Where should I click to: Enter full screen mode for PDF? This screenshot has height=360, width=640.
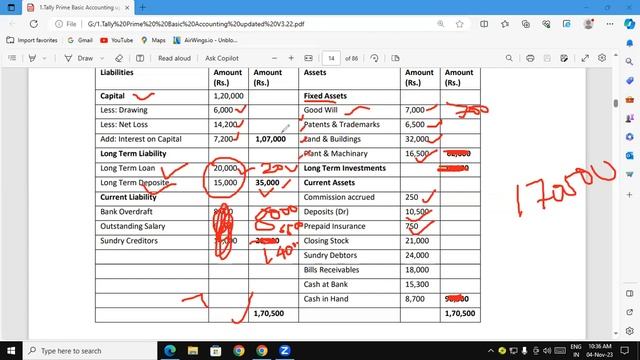click(x=585, y=58)
